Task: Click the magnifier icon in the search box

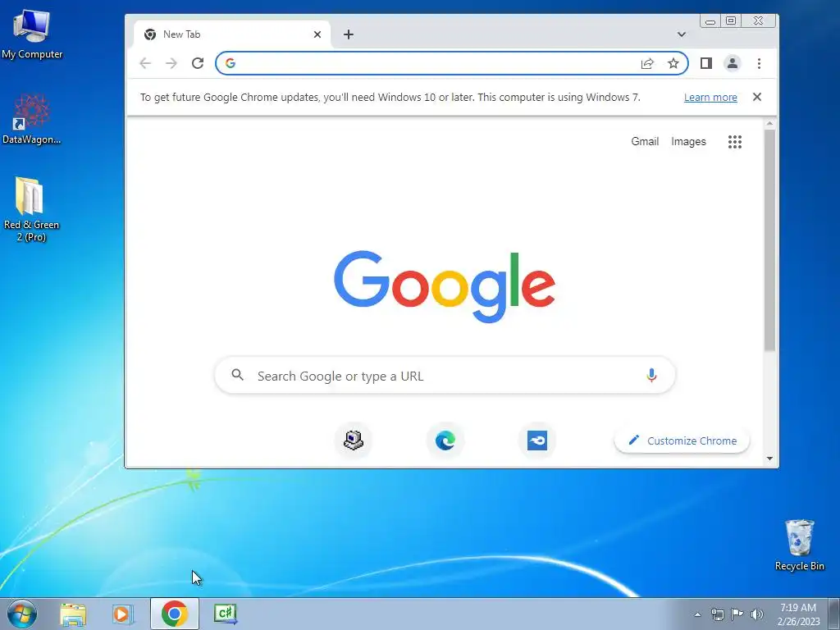Action: tap(237, 375)
